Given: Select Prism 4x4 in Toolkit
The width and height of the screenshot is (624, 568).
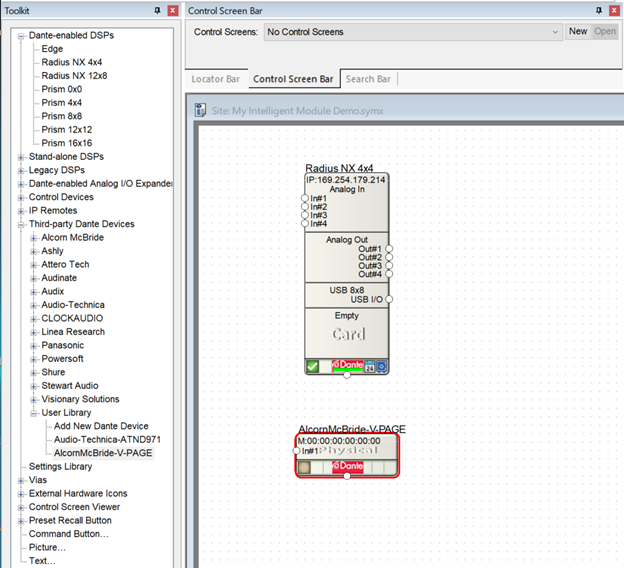Looking at the screenshot, I should coord(62,103).
